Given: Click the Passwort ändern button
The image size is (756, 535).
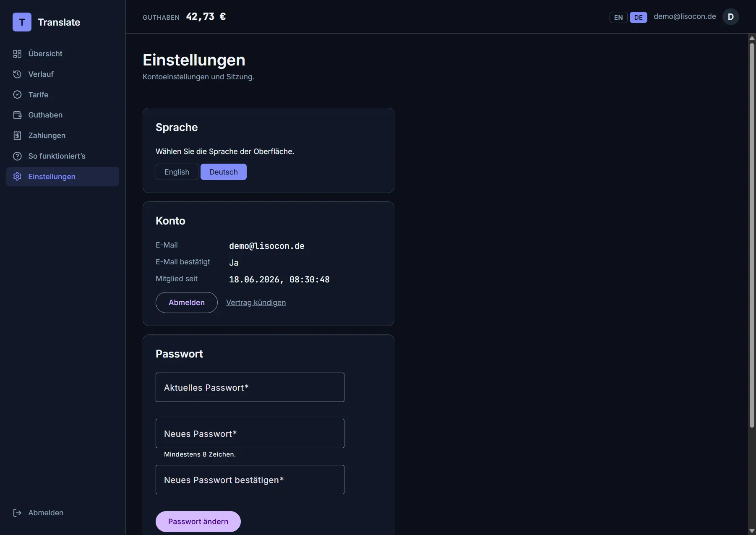Looking at the screenshot, I should tap(198, 522).
